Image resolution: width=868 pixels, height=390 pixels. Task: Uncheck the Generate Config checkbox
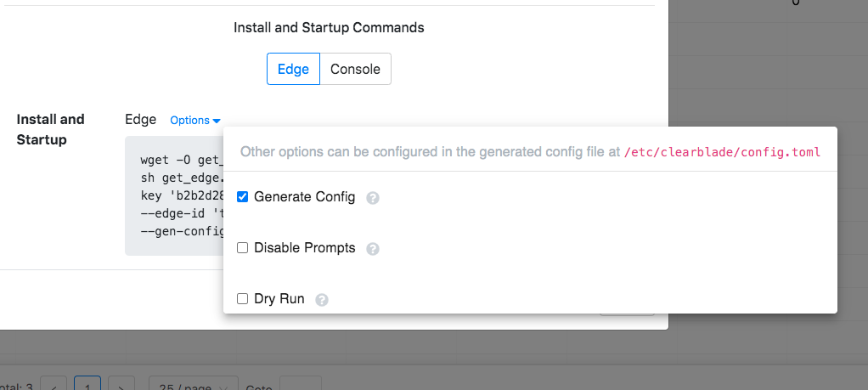[x=243, y=197]
